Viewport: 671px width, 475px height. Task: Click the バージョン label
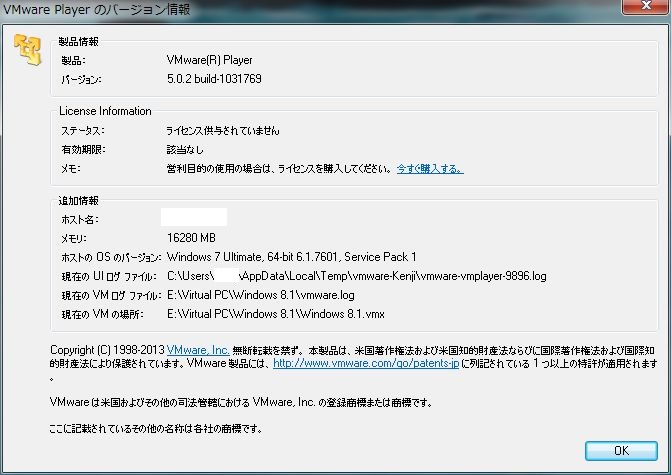point(81,79)
